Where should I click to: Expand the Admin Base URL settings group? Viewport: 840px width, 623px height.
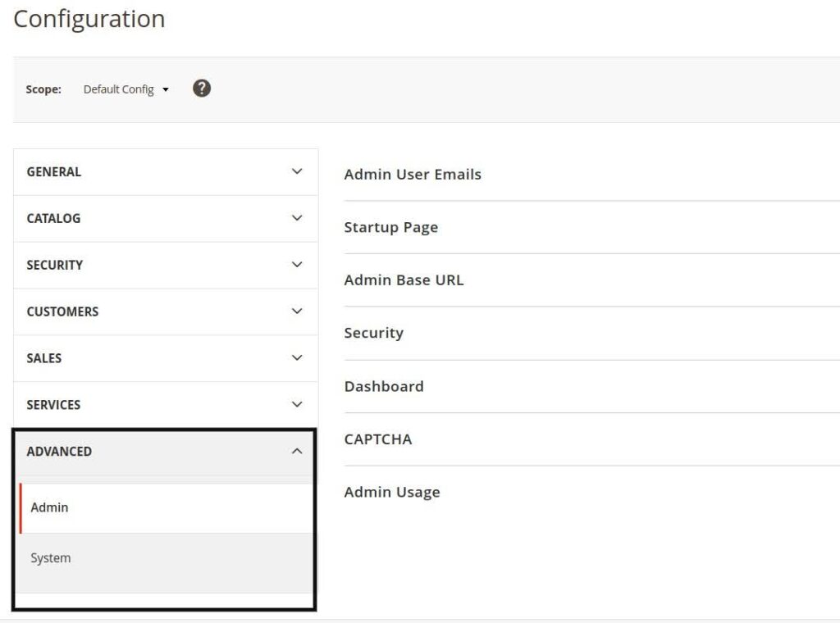tap(404, 280)
